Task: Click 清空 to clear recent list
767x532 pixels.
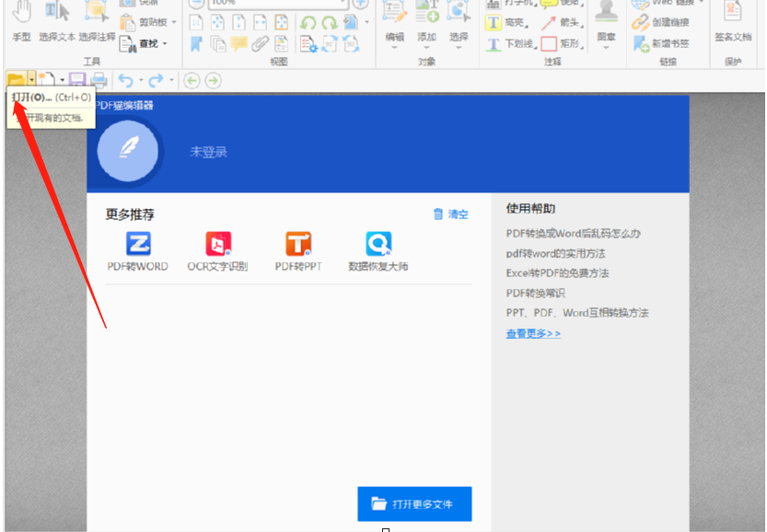Action: (450, 214)
